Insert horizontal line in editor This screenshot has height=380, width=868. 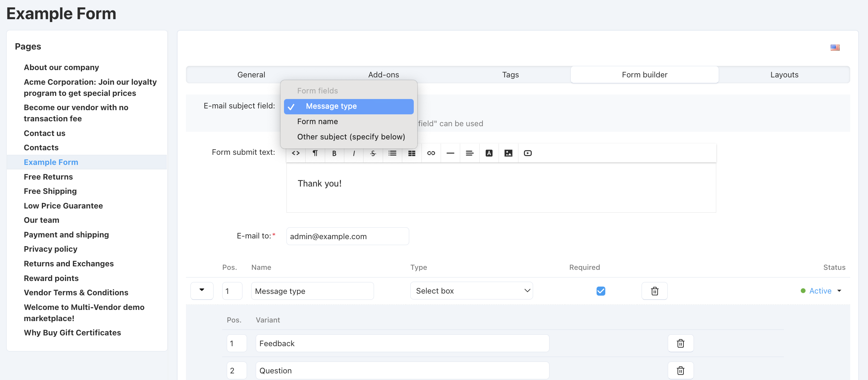coord(450,153)
